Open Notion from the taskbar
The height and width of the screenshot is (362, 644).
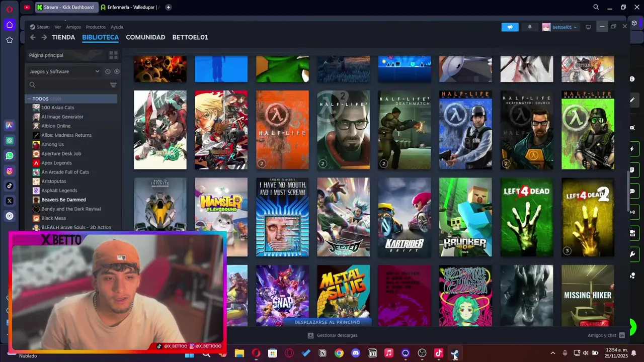pos(323,353)
